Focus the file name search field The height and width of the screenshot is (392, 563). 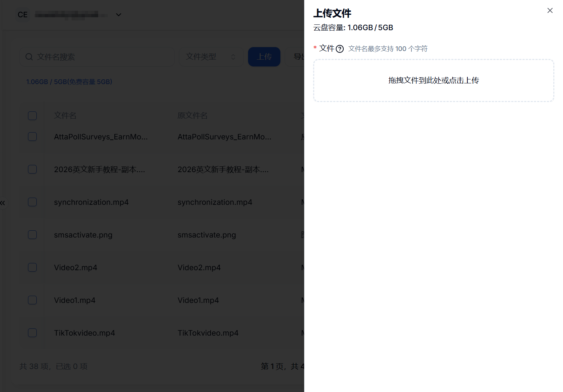pos(97,57)
